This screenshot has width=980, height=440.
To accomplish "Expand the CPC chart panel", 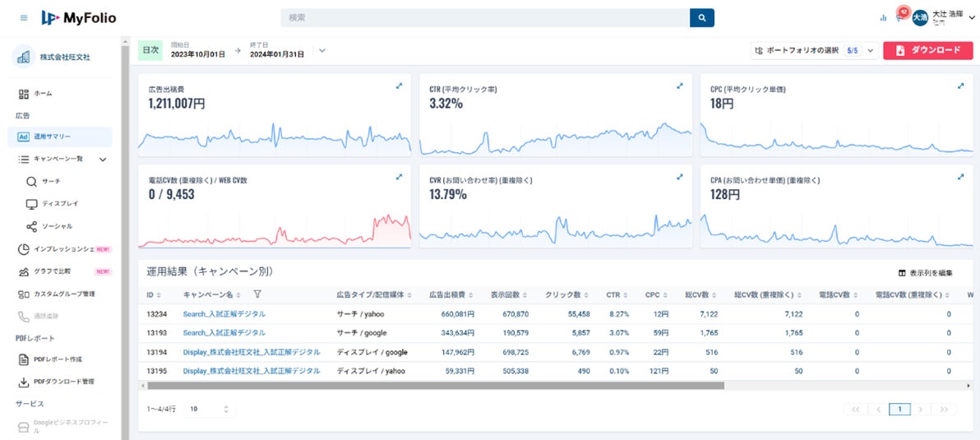I will pos(960,86).
